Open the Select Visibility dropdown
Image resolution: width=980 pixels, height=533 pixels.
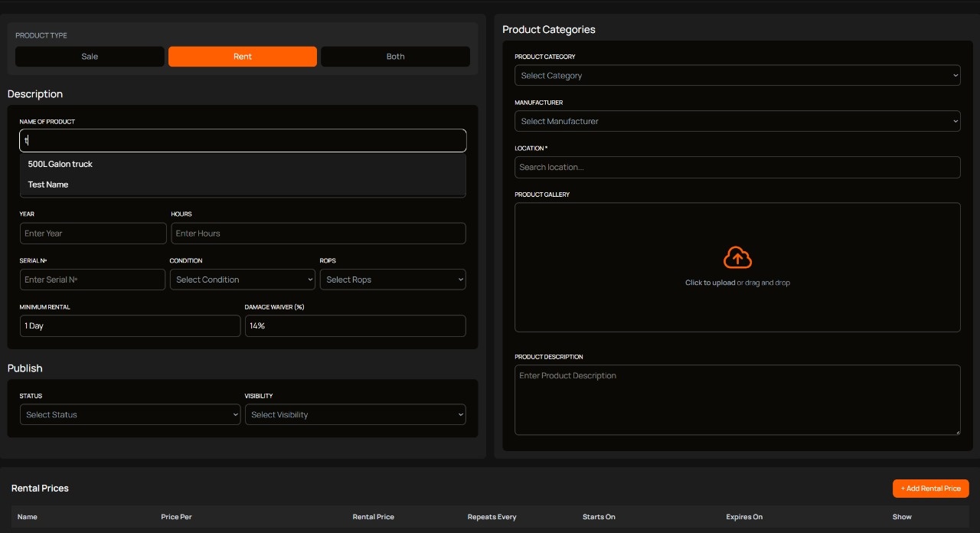[355, 414]
